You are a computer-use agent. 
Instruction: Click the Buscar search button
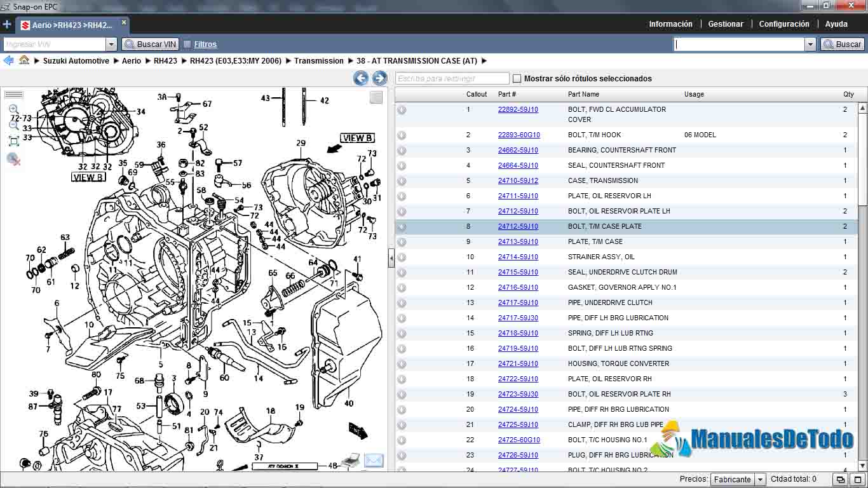(843, 44)
